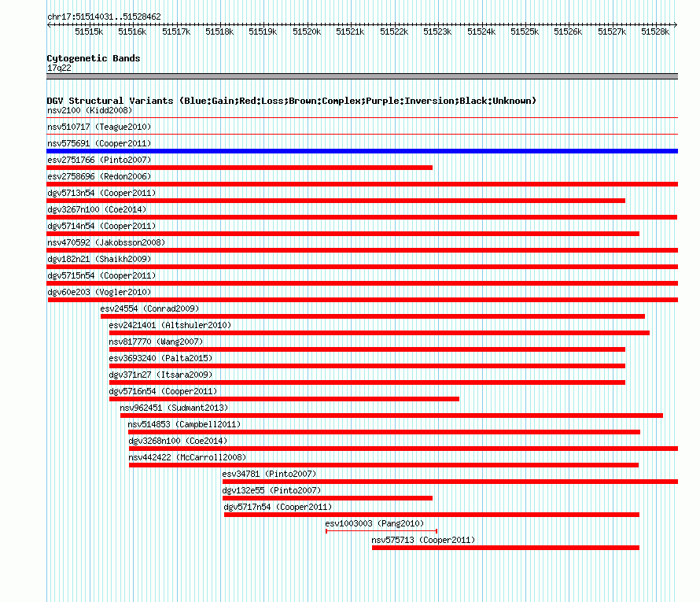Screen dimensions: 700x602
Task: Select the thin red line for nsv510717
Action: point(362,134)
